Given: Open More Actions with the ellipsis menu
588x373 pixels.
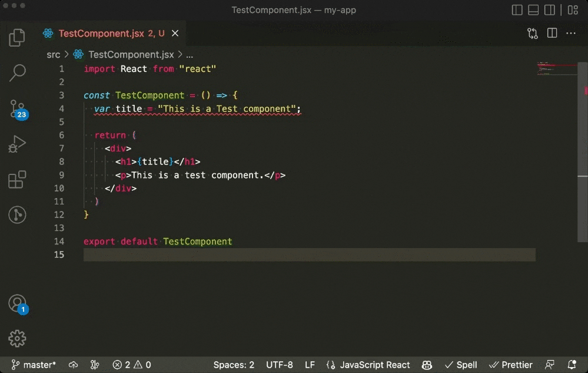Looking at the screenshot, I should click(x=570, y=33).
